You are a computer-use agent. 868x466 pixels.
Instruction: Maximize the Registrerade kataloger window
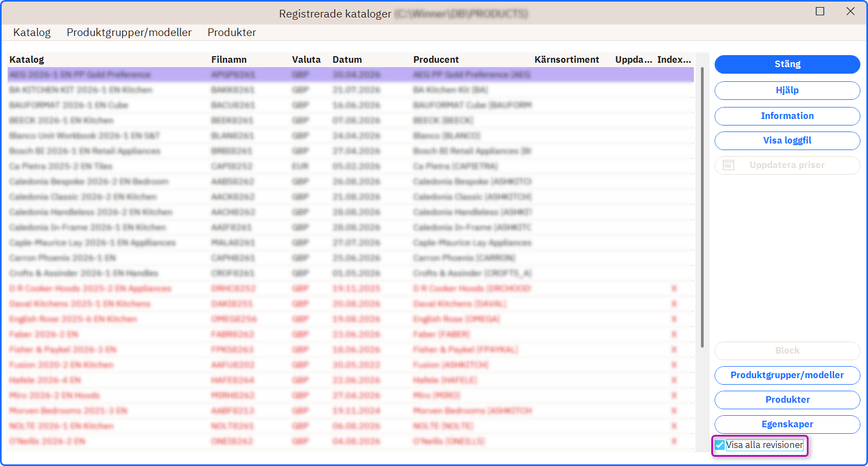(820, 11)
